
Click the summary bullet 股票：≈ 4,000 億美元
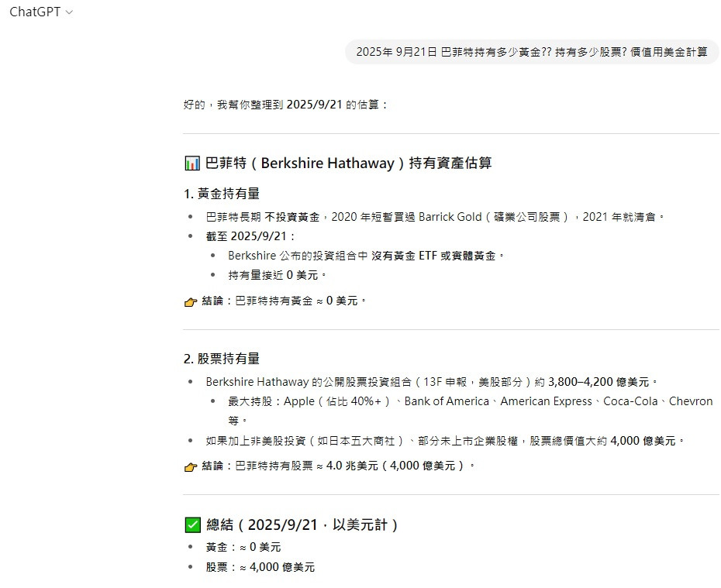coord(260,567)
